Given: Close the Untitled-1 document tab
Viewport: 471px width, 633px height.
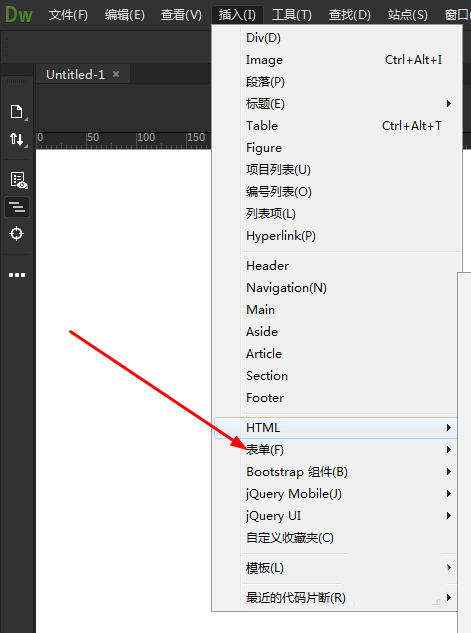Looking at the screenshot, I should point(116,74).
